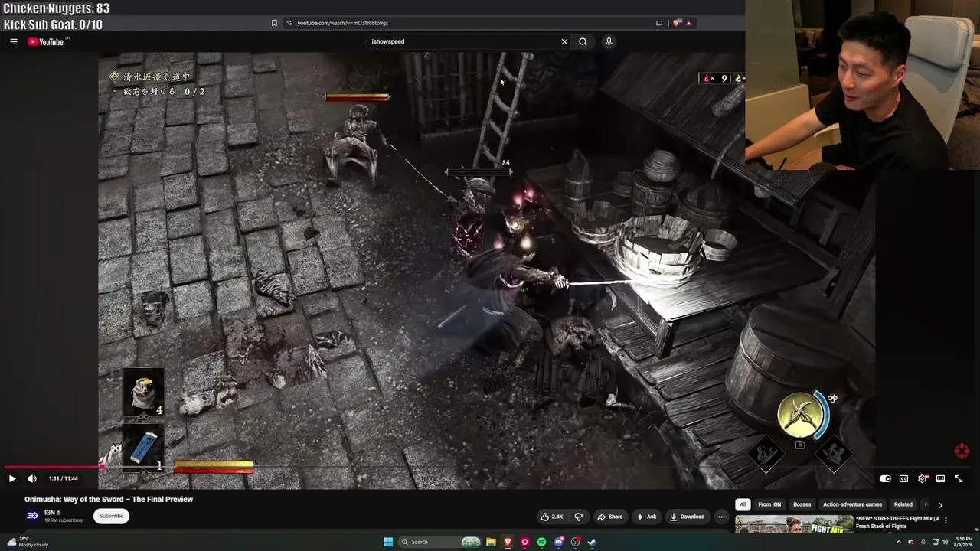This screenshot has width=980, height=551.
Task: Click the browser bookmark icon
Action: tap(274, 23)
